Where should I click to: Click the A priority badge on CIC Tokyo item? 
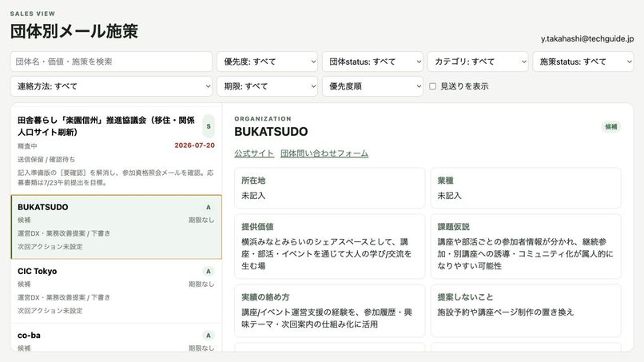[x=209, y=271]
